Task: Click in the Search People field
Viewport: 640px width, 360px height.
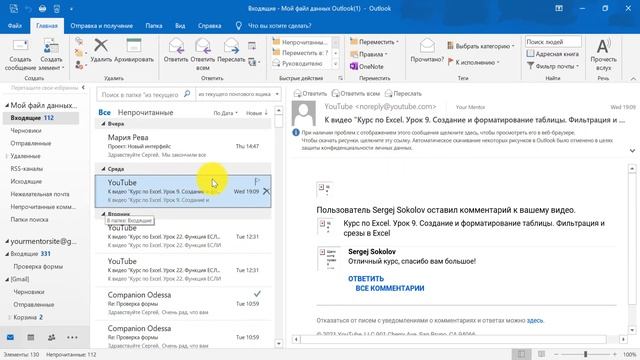Action: pos(553,42)
